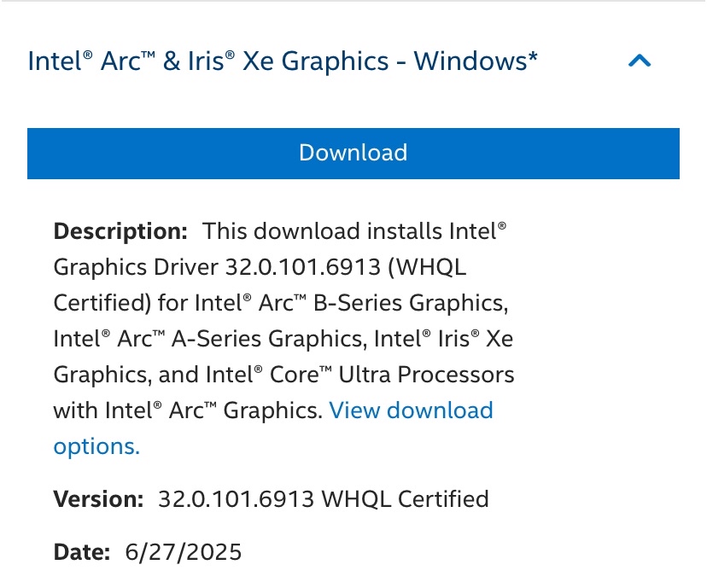
Task: Click the bold Description label
Action: coord(120,231)
